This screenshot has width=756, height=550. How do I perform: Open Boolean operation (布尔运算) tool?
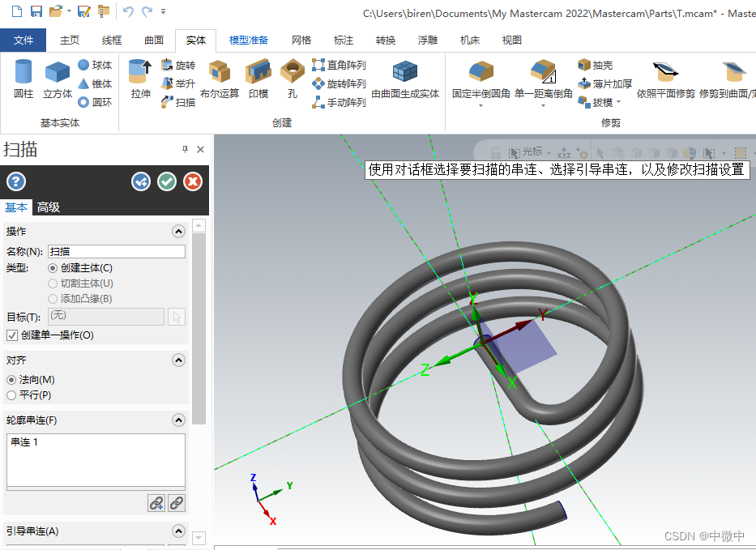pyautogui.click(x=220, y=79)
